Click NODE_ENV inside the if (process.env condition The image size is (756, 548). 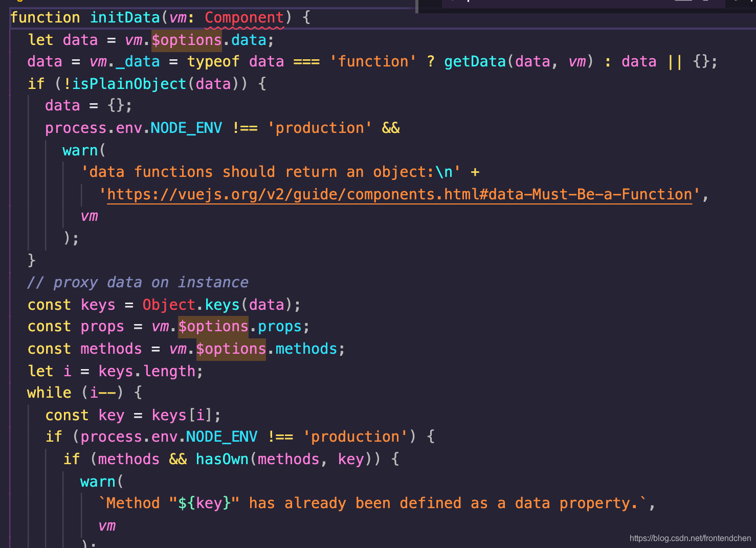click(x=221, y=437)
